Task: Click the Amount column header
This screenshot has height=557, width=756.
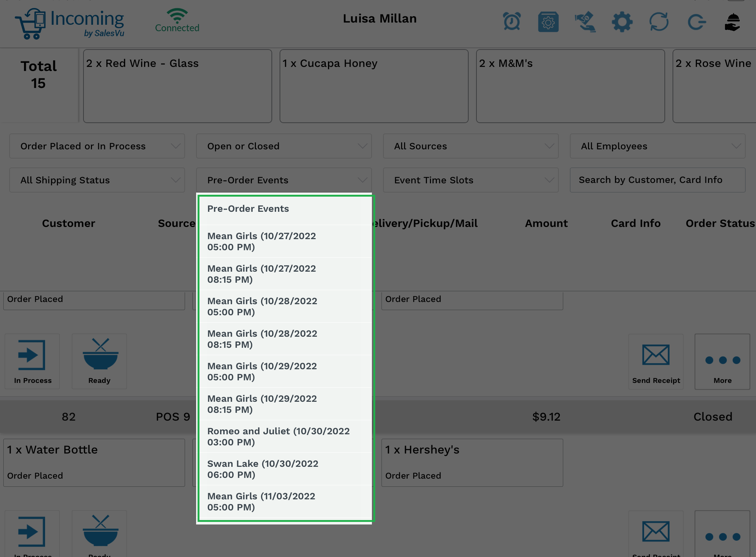Action: (546, 223)
